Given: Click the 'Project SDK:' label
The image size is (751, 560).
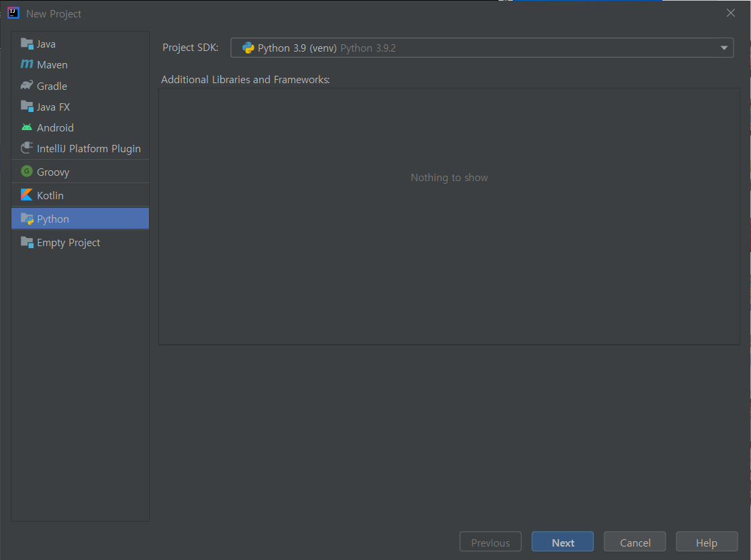Looking at the screenshot, I should click(x=190, y=48).
